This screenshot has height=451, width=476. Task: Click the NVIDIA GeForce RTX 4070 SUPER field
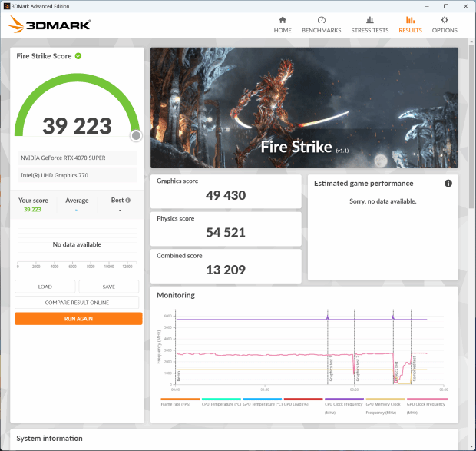pyautogui.click(x=77, y=158)
